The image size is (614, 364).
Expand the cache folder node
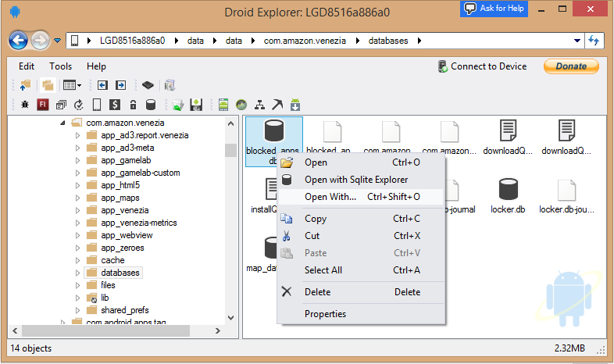(x=77, y=260)
